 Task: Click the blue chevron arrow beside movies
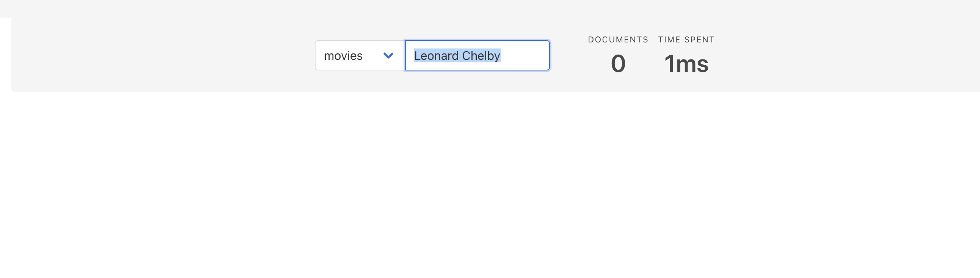click(388, 55)
